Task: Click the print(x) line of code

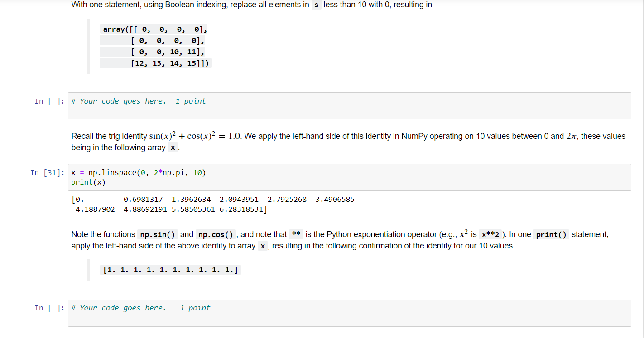Action: tap(89, 182)
